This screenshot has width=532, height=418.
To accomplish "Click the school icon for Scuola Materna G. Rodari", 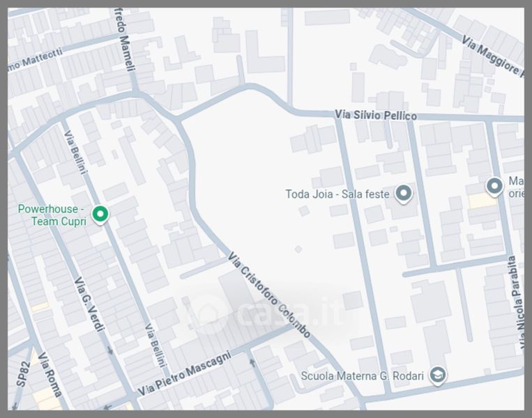I will [x=437, y=376].
